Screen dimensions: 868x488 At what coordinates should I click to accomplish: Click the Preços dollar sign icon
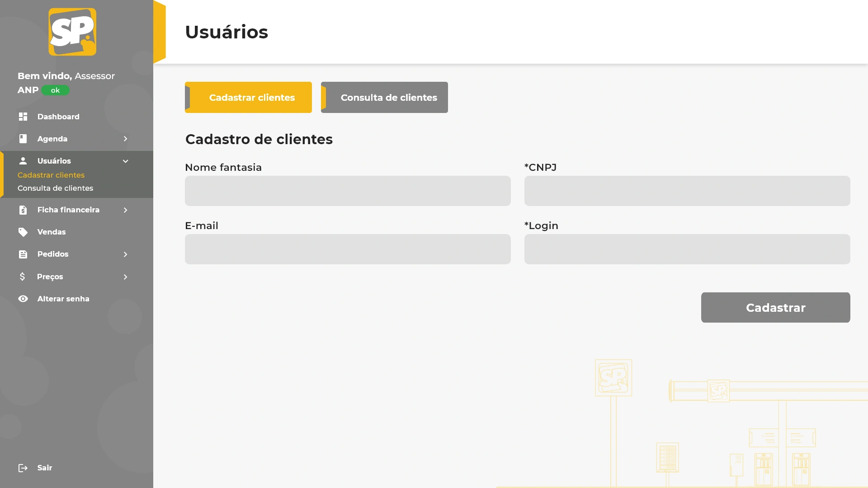click(x=23, y=277)
